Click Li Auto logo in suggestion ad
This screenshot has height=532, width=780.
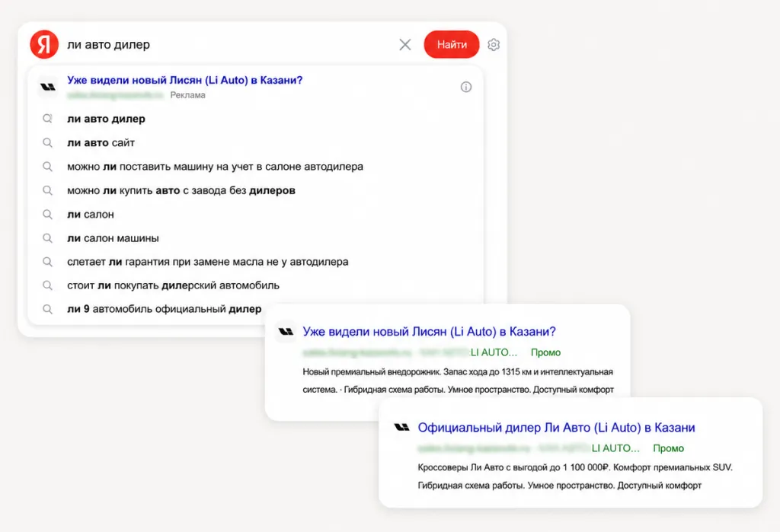click(x=48, y=87)
